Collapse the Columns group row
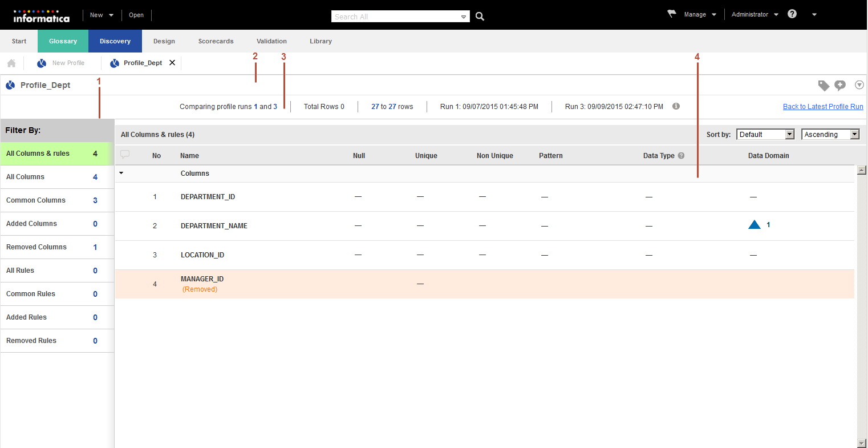Screen dimensions: 868x448 [121, 173]
